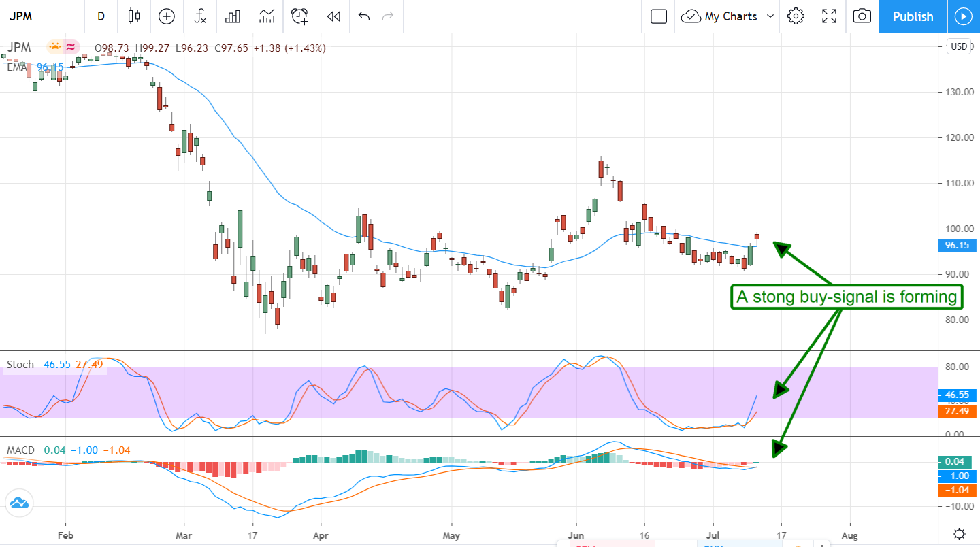Toggle fullscreen mode
The height and width of the screenshot is (547, 980).
[829, 16]
